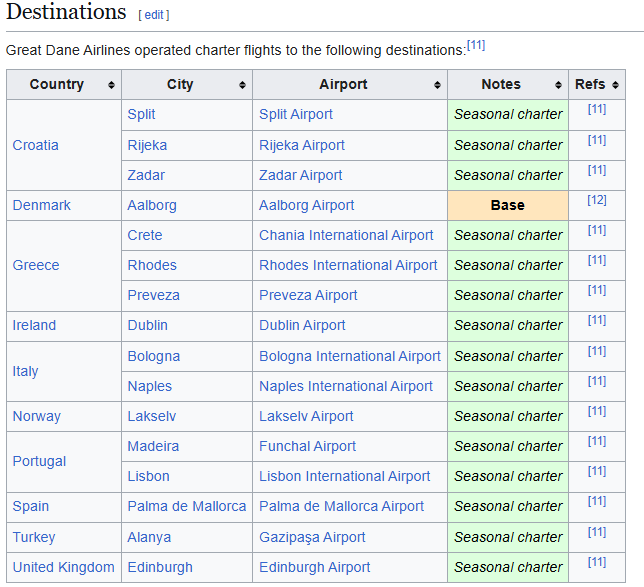Screen dimensions: 644x587
Task: Sort table by City column arrows
Action: [242, 85]
